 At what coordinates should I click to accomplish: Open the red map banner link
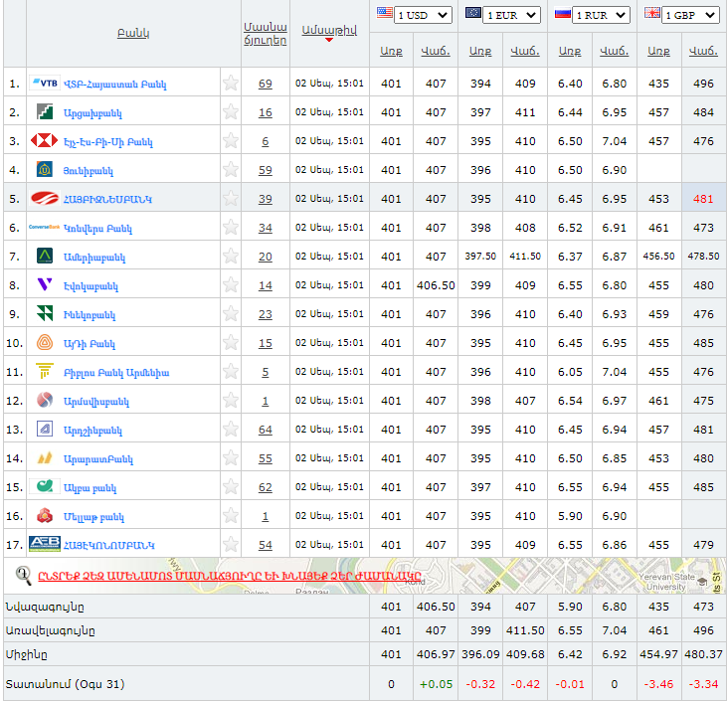(230, 576)
